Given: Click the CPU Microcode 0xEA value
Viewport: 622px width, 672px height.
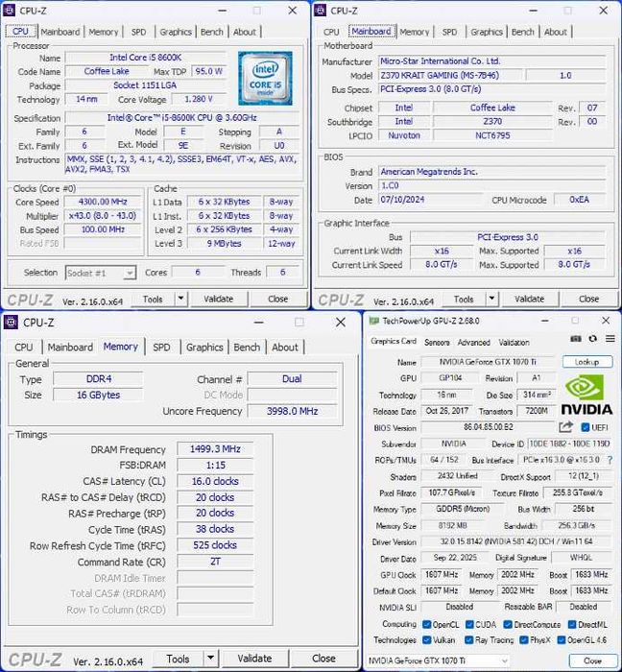Looking at the screenshot, I should 579,200.
